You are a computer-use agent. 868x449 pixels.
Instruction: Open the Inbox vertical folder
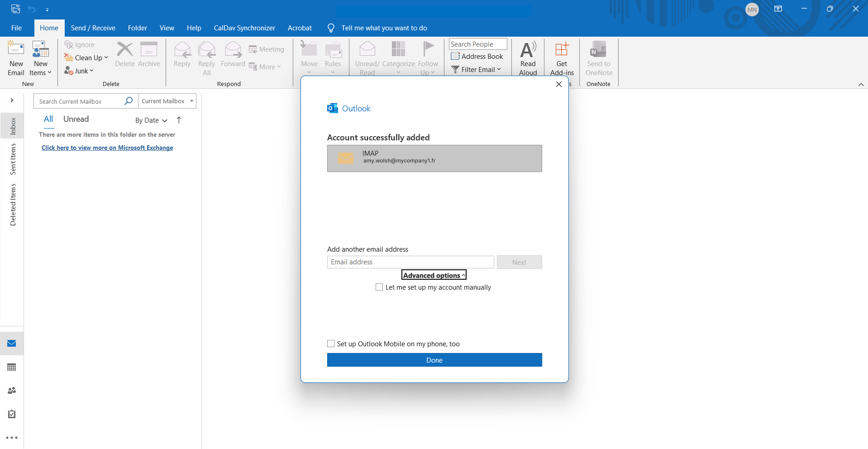13,126
